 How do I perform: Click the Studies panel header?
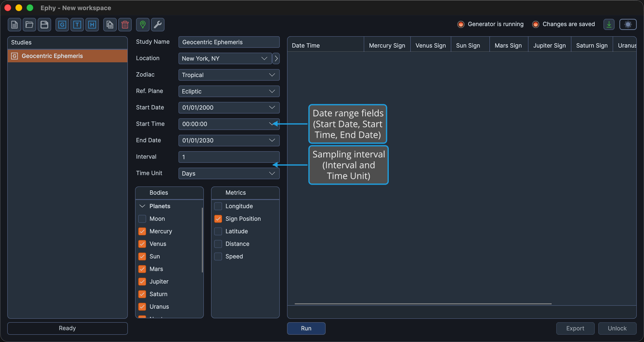[68, 43]
